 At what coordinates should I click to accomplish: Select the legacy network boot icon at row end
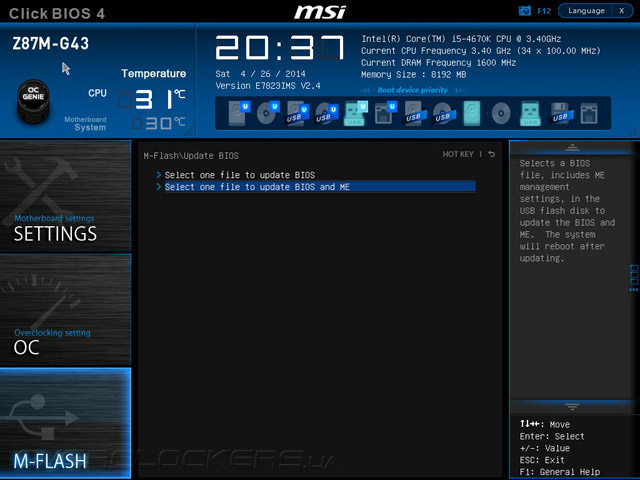[589, 113]
